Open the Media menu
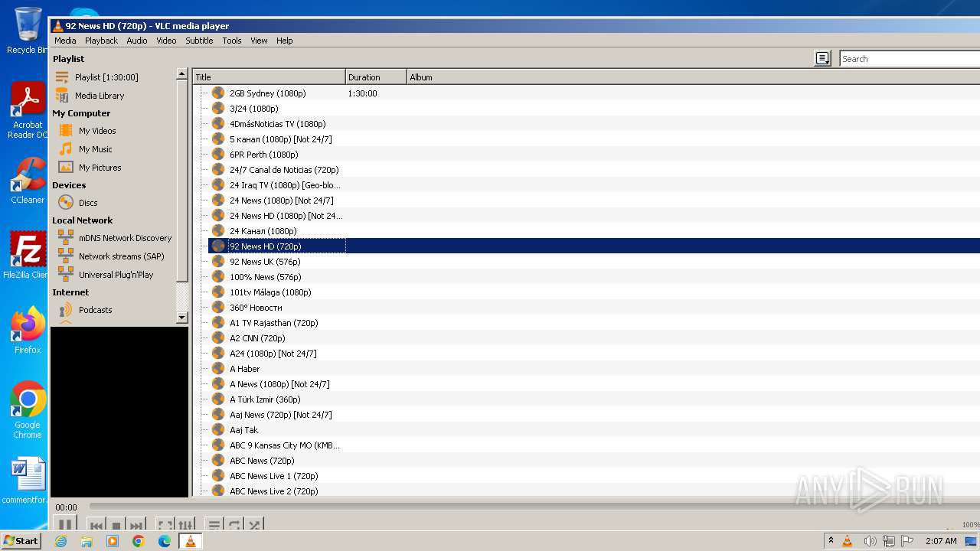 (x=65, y=41)
